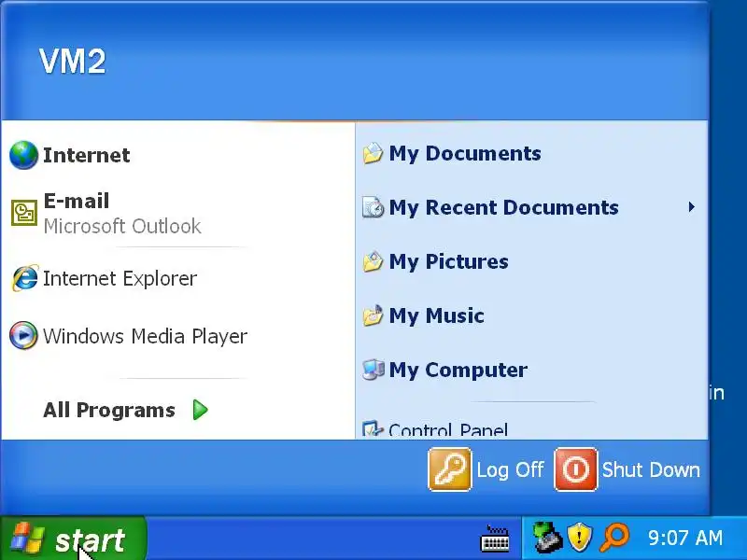Click the My Music folder icon

pyautogui.click(x=373, y=315)
